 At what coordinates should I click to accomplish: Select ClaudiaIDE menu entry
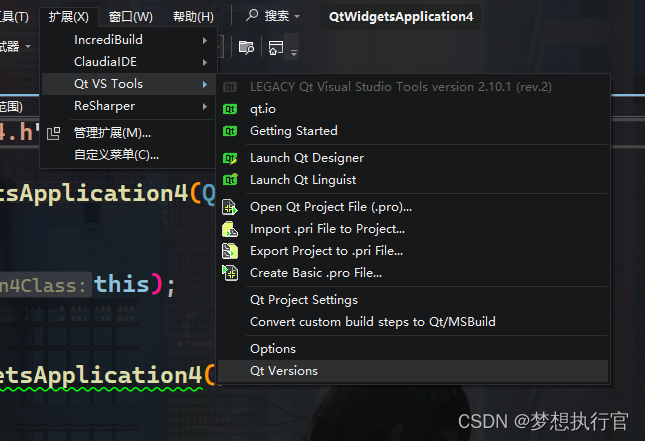click(x=128, y=62)
